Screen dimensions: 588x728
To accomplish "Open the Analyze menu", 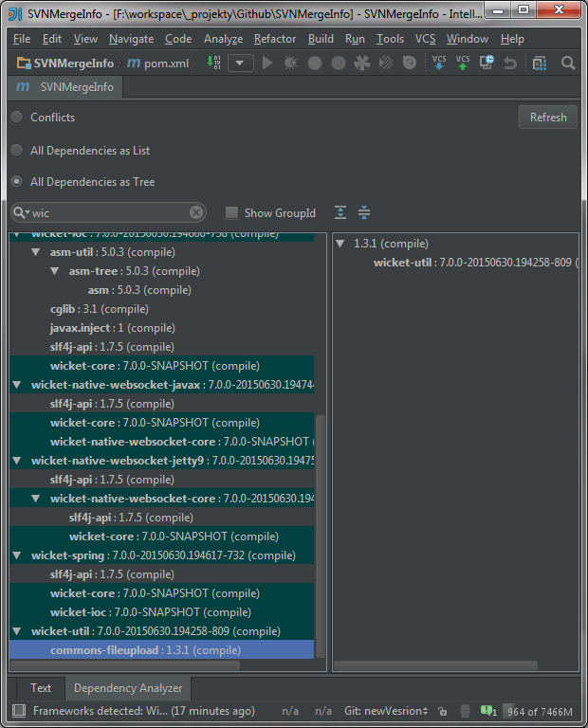I will tap(224, 39).
